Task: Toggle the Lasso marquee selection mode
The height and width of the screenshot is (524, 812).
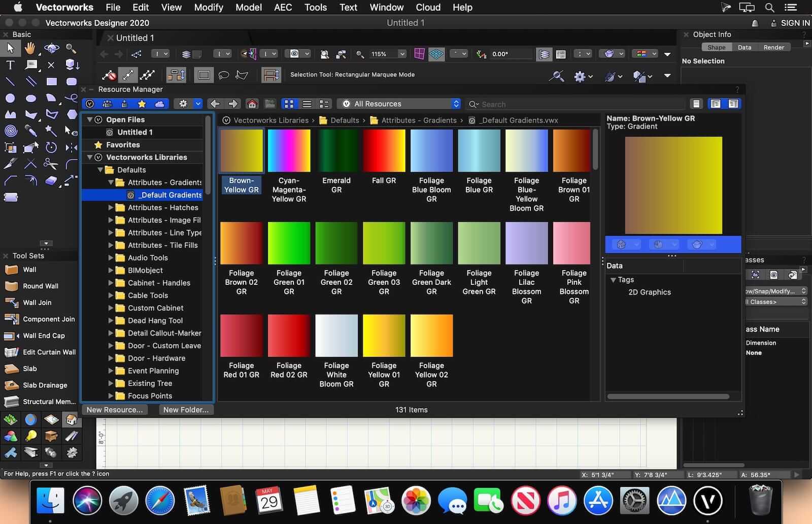Action: coord(223,75)
